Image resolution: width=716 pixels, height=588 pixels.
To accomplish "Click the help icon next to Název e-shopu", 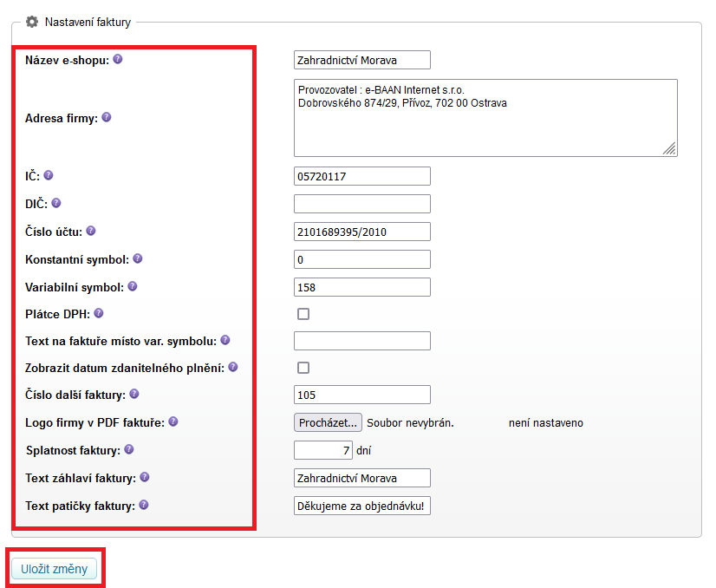I will [x=118, y=59].
